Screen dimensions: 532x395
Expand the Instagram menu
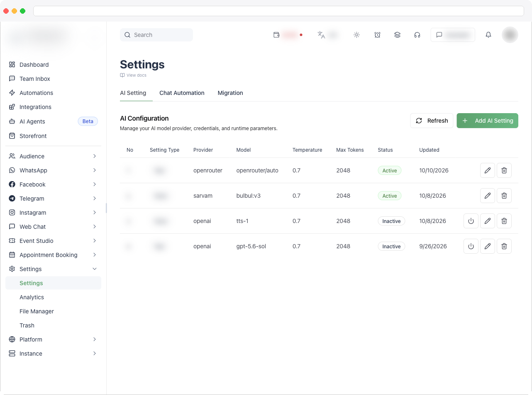click(x=53, y=213)
